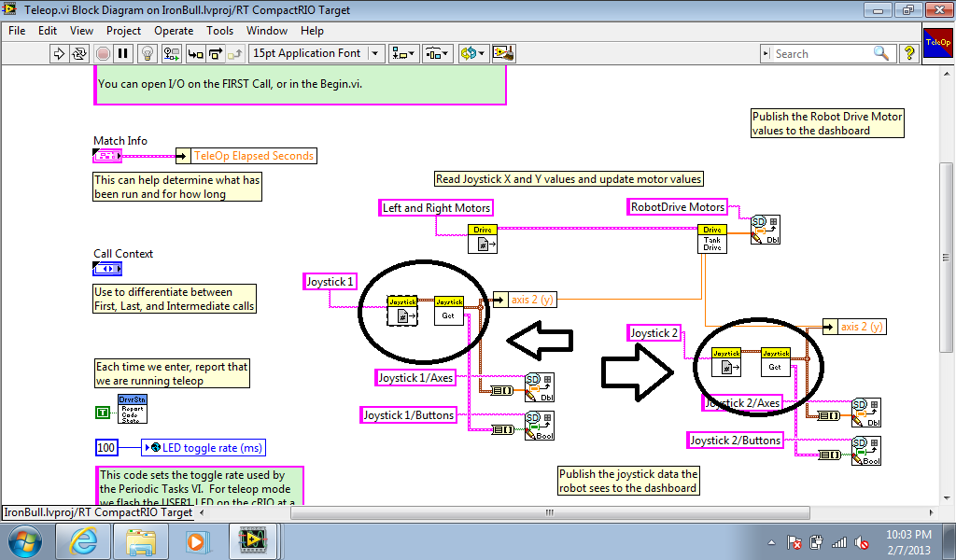This screenshot has height=560, width=956.
Task: Click the Pause button in the toolbar
Action: 122,53
